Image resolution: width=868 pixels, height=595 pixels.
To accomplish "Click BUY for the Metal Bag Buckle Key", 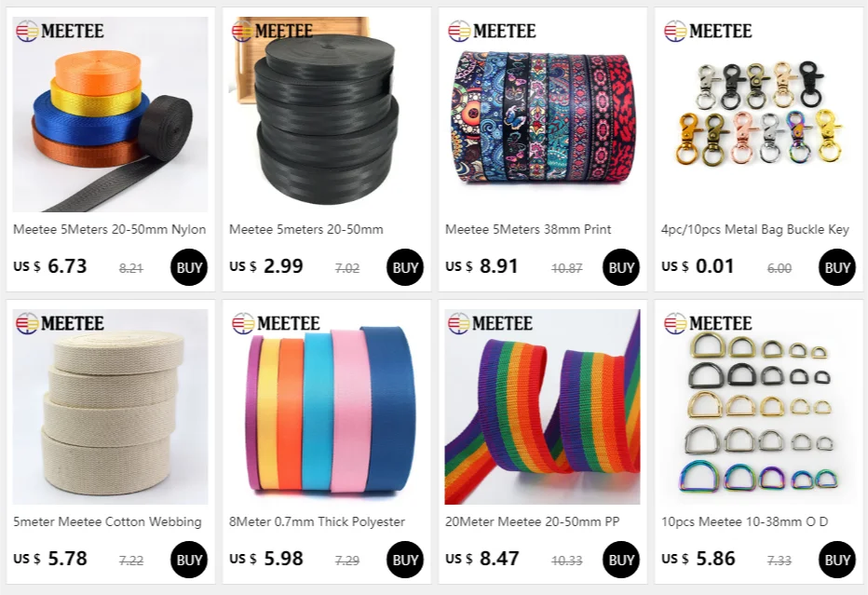I will [x=836, y=267].
